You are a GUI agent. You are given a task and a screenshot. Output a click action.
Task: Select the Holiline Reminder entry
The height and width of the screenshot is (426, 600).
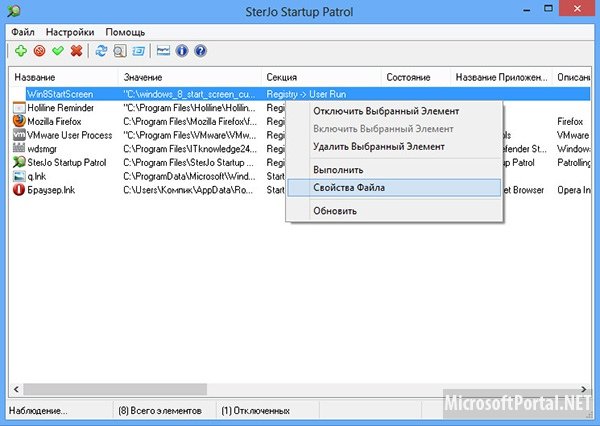click(x=60, y=108)
